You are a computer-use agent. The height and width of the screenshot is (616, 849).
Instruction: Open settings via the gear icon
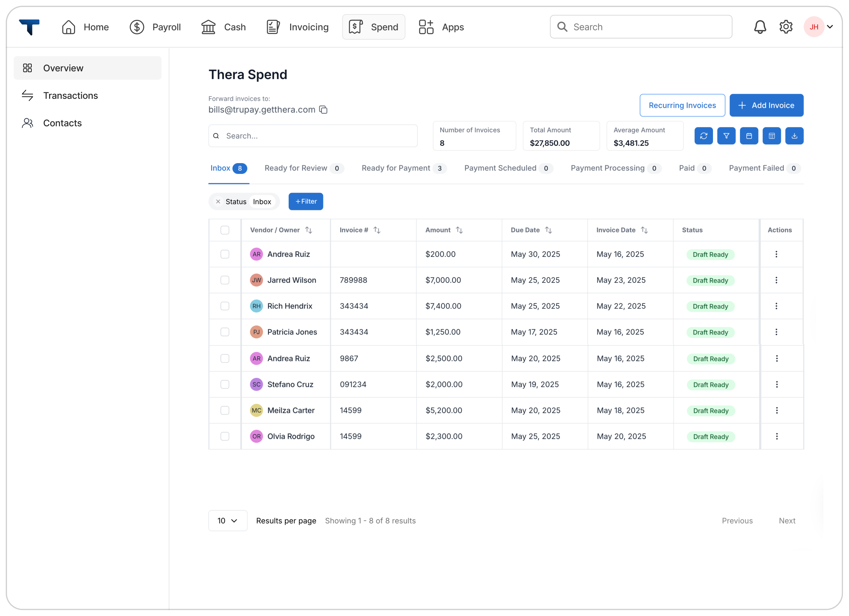pos(786,27)
